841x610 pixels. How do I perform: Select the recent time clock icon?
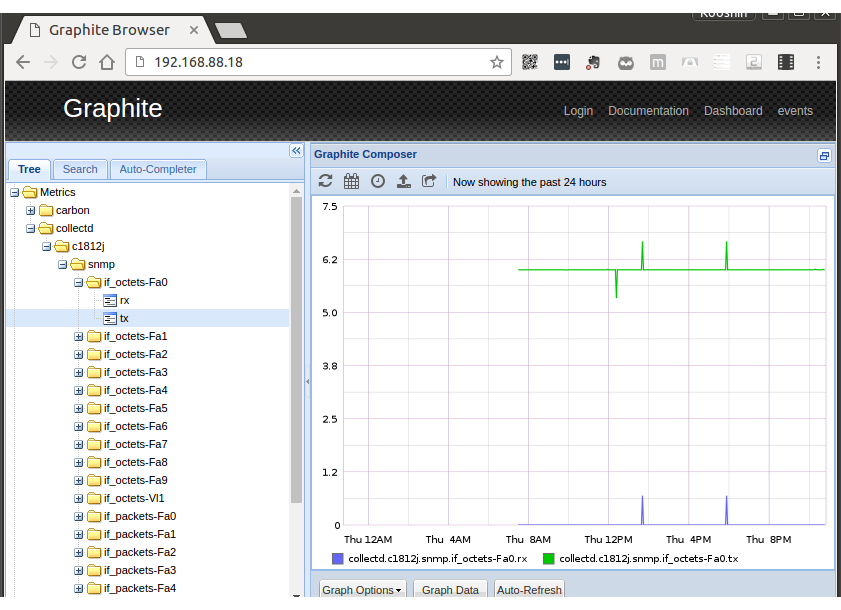[x=378, y=181]
